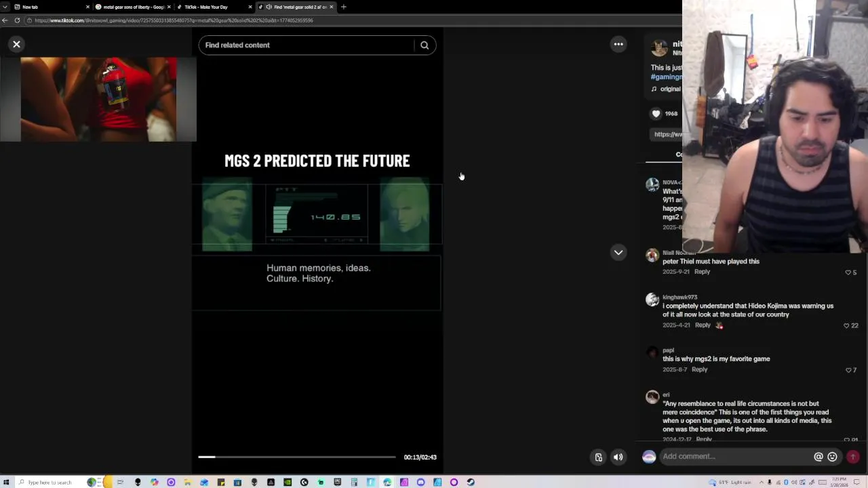Click the magnifier icon in Find related content
This screenshot has height=488, width=868.
coord(425,45)
